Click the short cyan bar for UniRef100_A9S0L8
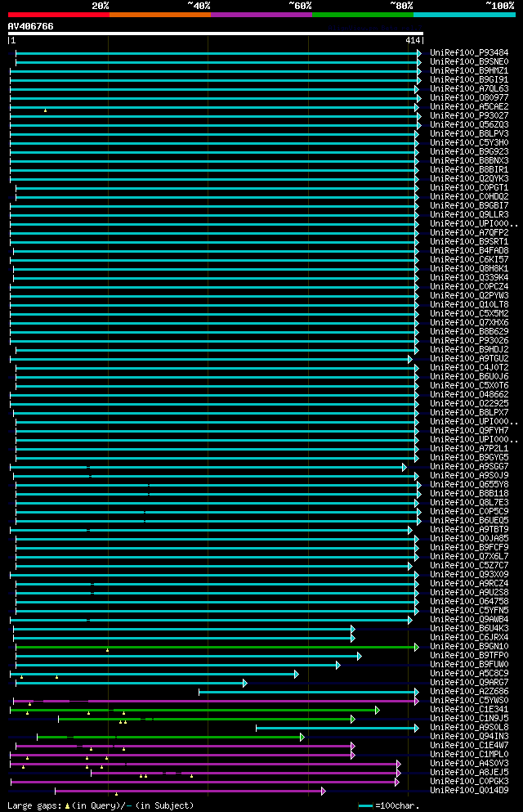 pyautogui.click(x=337, y=728)
